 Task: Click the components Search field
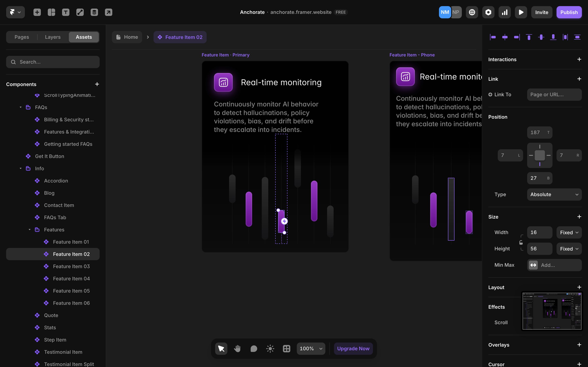coord(53,62)
